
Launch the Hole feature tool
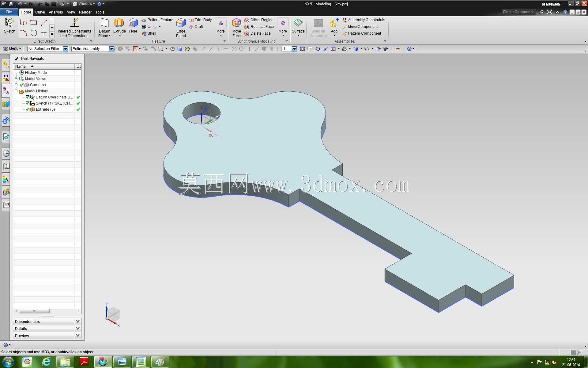point(133,26)
